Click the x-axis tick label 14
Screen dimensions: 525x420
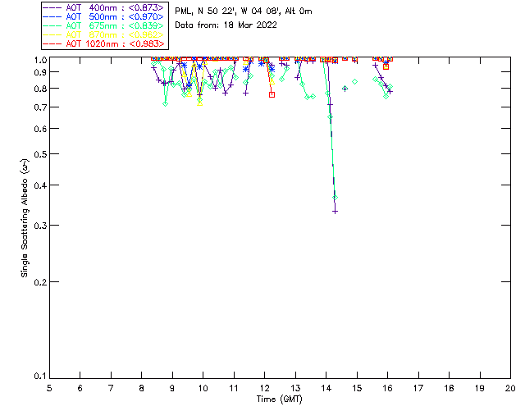point(326,389)
